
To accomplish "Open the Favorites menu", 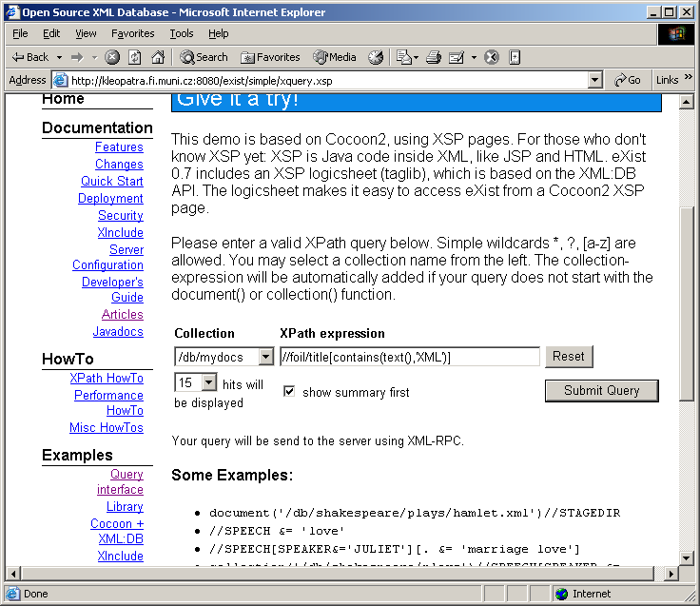I will coord(132,33).
